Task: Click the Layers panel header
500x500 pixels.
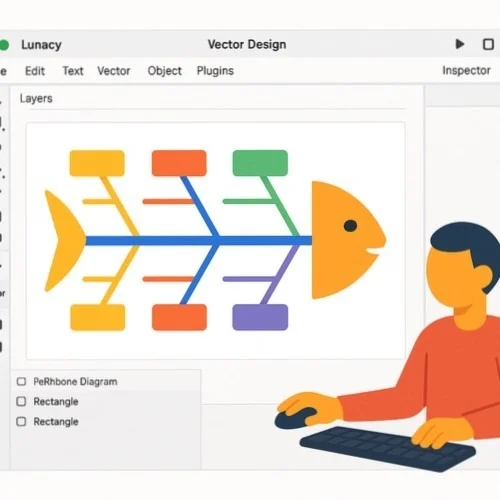Action: (x=36, y=98)
